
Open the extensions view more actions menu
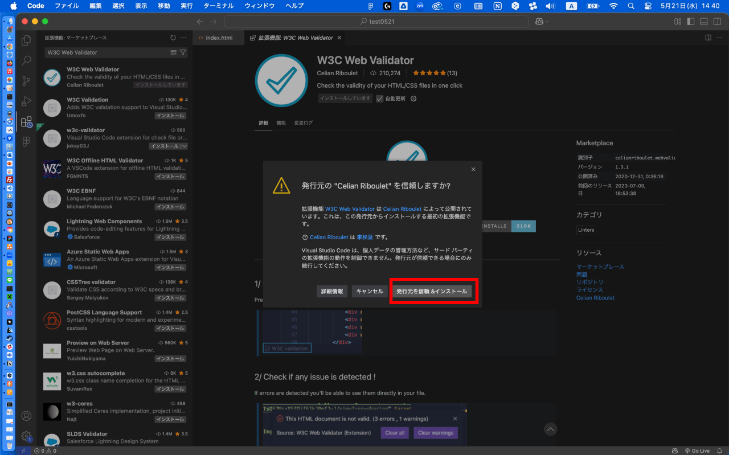click(185, 38)
